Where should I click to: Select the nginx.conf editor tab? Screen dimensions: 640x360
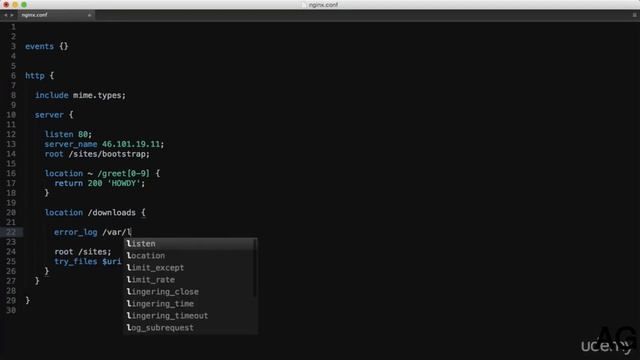pyautogui.click(x=56, y=15)
